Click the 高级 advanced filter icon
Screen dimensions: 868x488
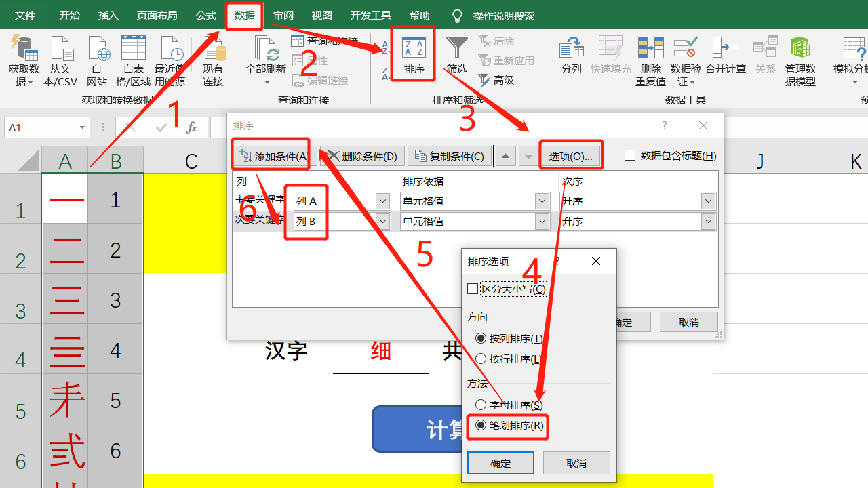484,80
